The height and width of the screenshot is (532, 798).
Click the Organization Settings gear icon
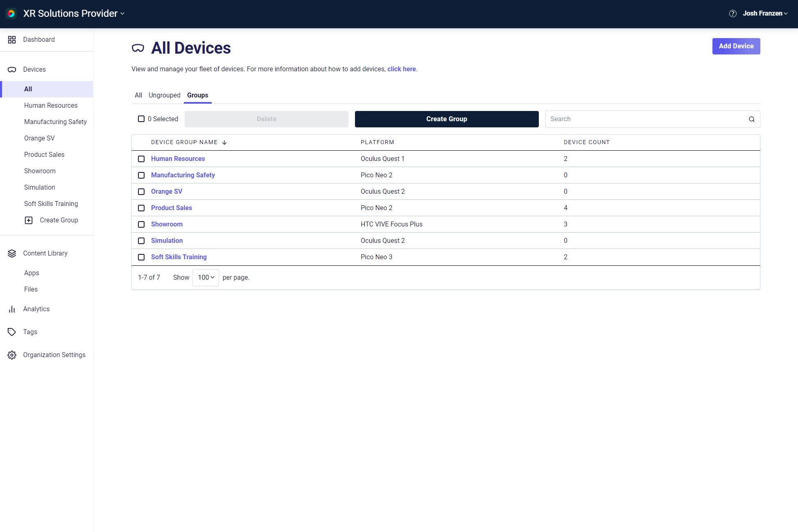11,355
